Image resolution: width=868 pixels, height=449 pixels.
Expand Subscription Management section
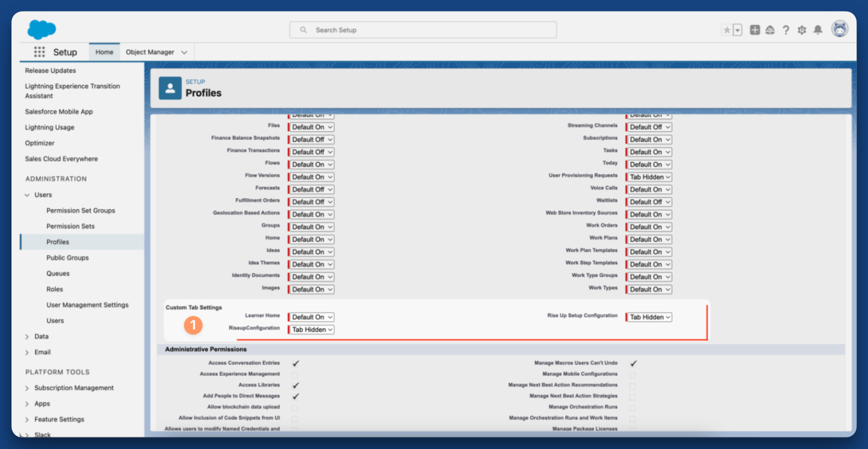point(27,388)
